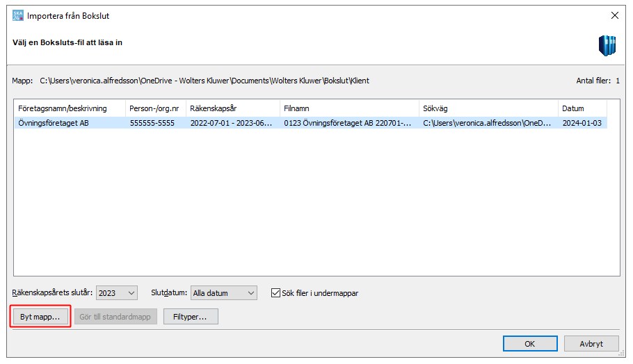
Task: Close the Importera från Bokslut dialog
Action: pos(614,15)
